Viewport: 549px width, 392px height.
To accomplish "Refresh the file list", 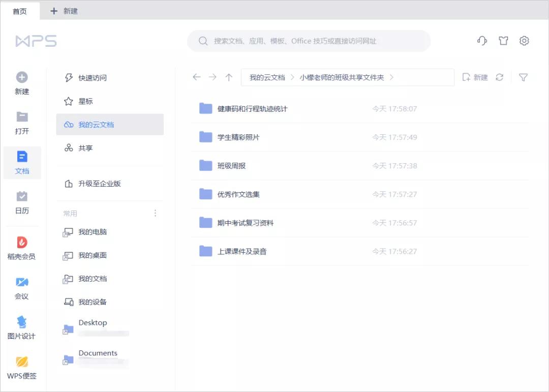I will [499, 77].
